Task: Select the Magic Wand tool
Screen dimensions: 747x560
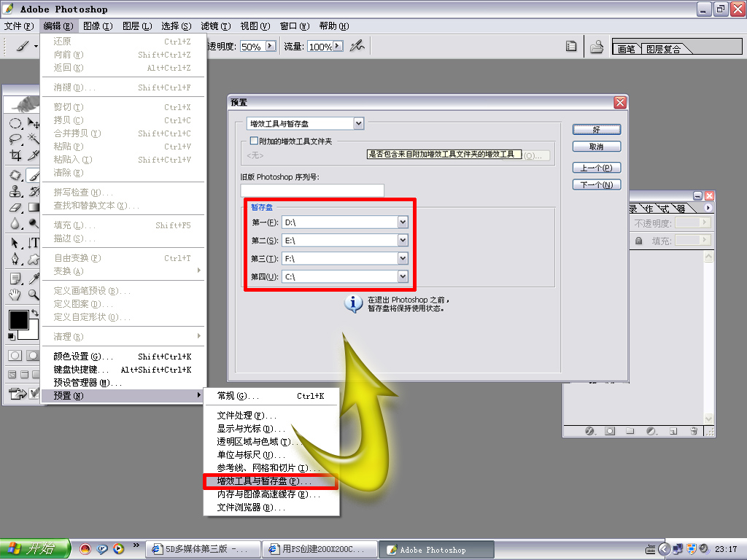Action: coord(34,139)
